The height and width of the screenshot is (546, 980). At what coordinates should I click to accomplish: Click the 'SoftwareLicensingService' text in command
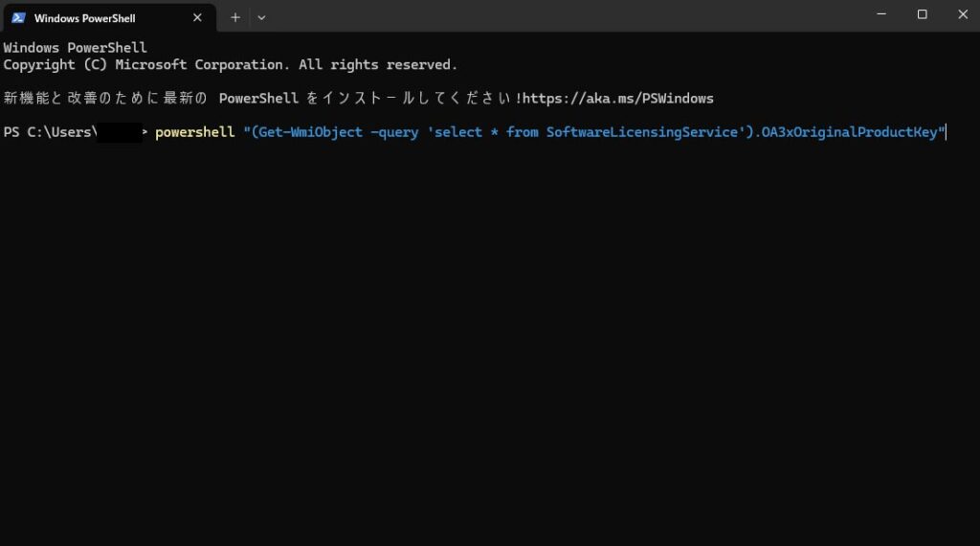[x=637, y=132]
